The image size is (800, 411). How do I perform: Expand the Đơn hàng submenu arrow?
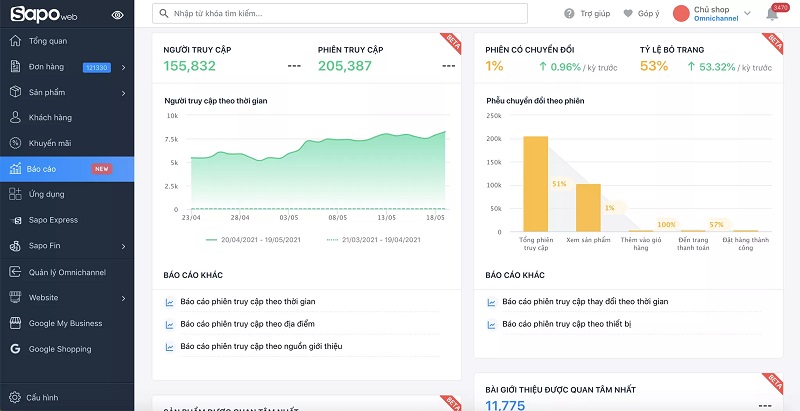(123, 67)
